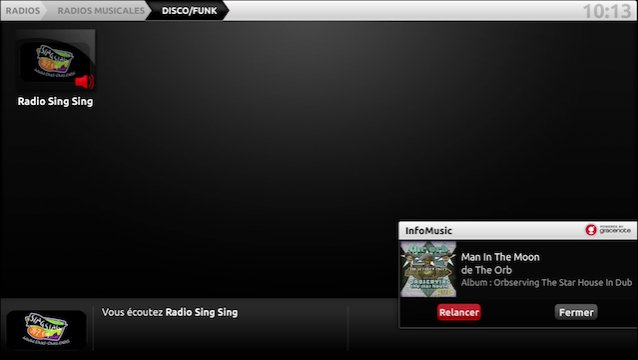Click the album name Orbserving The Star House In Dub
638x360 pixels.
[x=563, y=282]
